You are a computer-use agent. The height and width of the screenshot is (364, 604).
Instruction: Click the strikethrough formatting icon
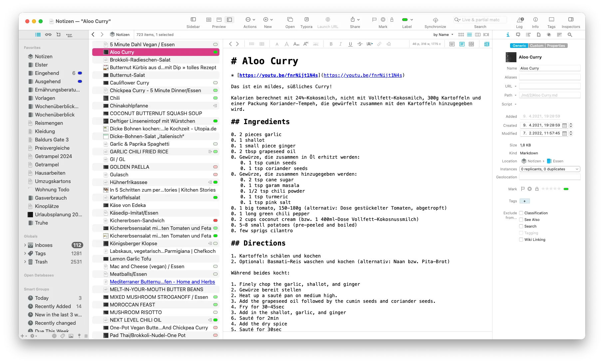click(360, 44)
